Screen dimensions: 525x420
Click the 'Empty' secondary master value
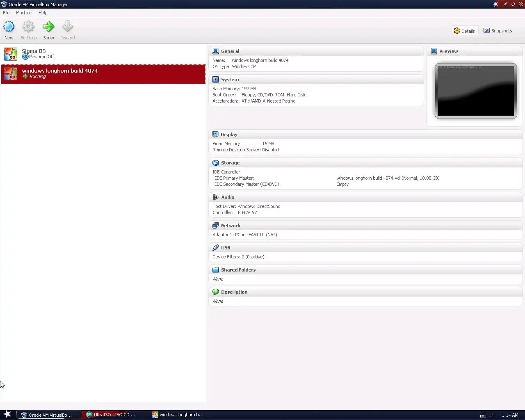(x=342, y=184)
